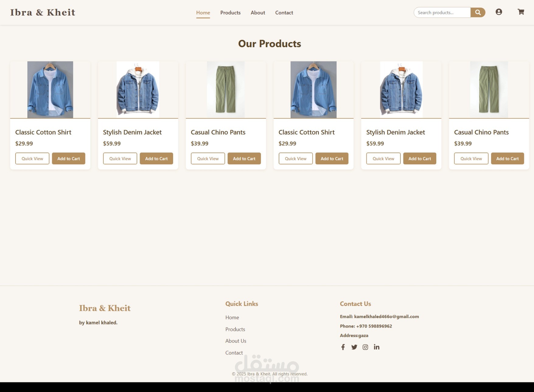Add the first Casual Chino Pants to cart

(x=244, y=159)
